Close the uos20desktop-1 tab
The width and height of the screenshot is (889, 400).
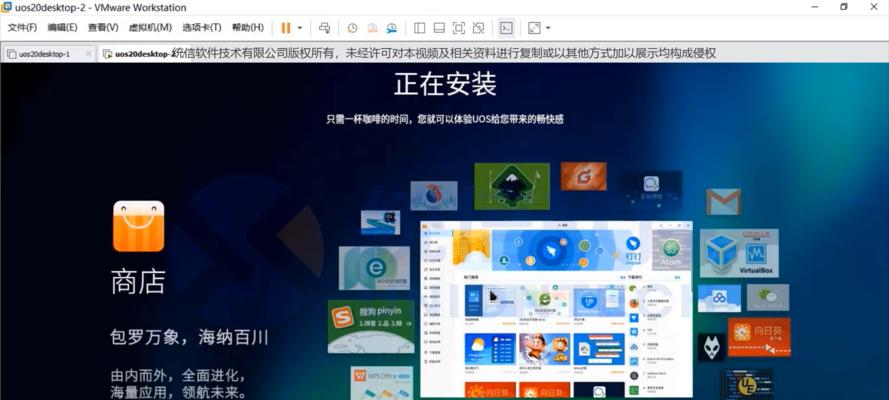tap(88, 54)
